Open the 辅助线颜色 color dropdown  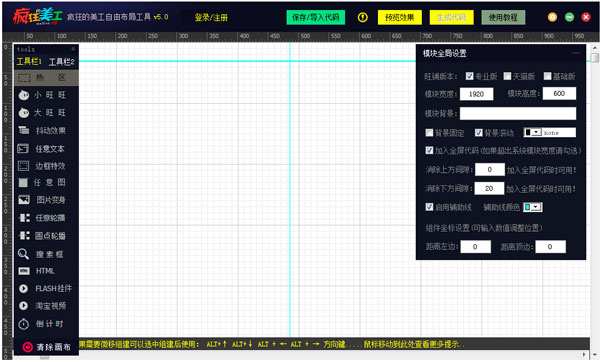[533, 207]
